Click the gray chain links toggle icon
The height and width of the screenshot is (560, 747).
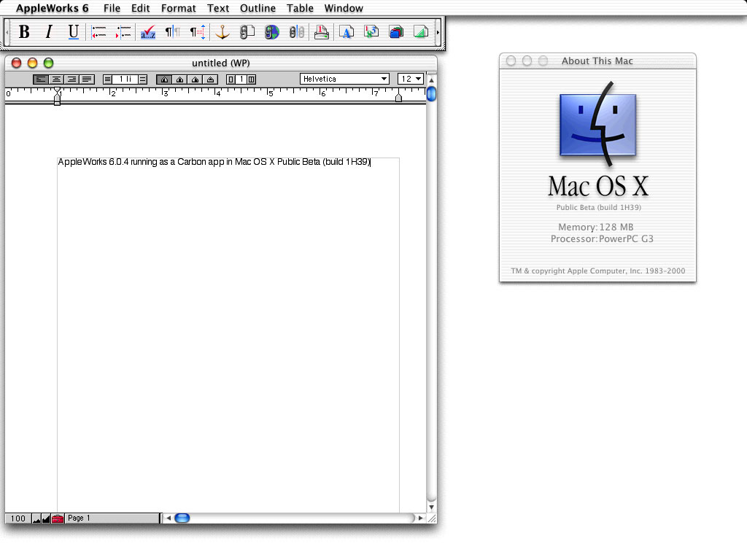coord(297,32)
